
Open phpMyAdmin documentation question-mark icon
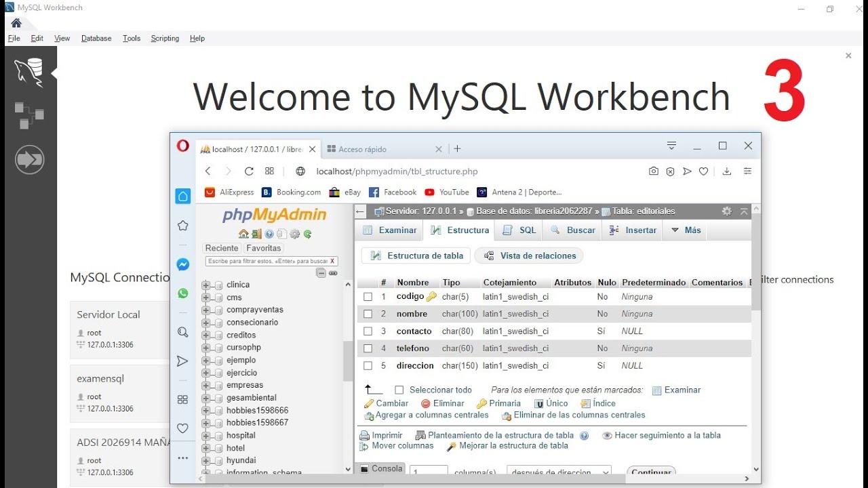[269, 234]
